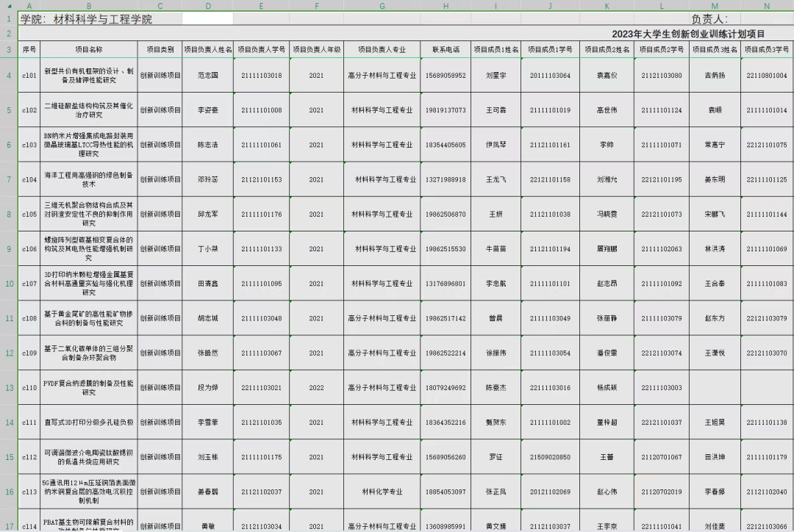Select column N header

click(767, 6)
